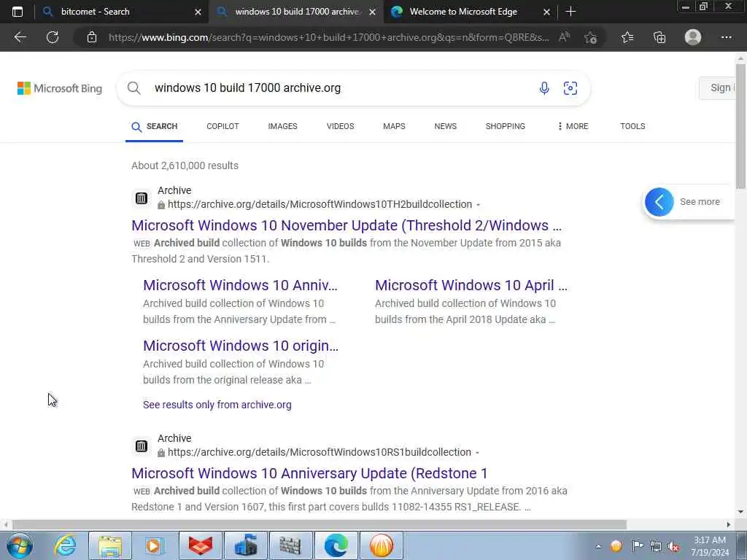Open Windows 10 Anniversary Update (Redstone 1 result
The height and width of the screenshot is (560, 747).
pos(309,473)
